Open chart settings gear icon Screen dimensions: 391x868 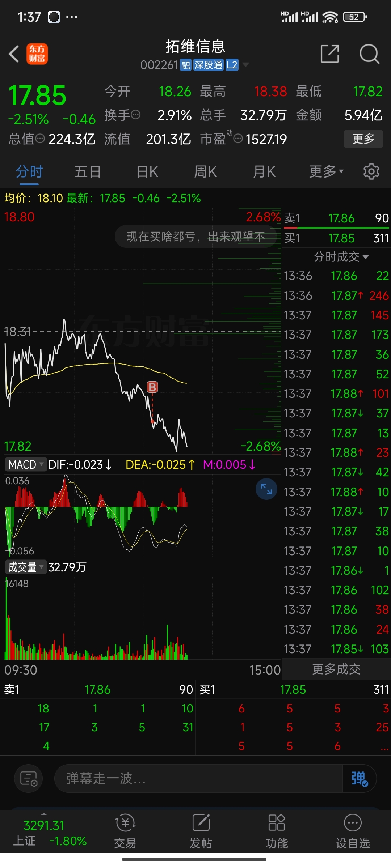coord(371,171)
